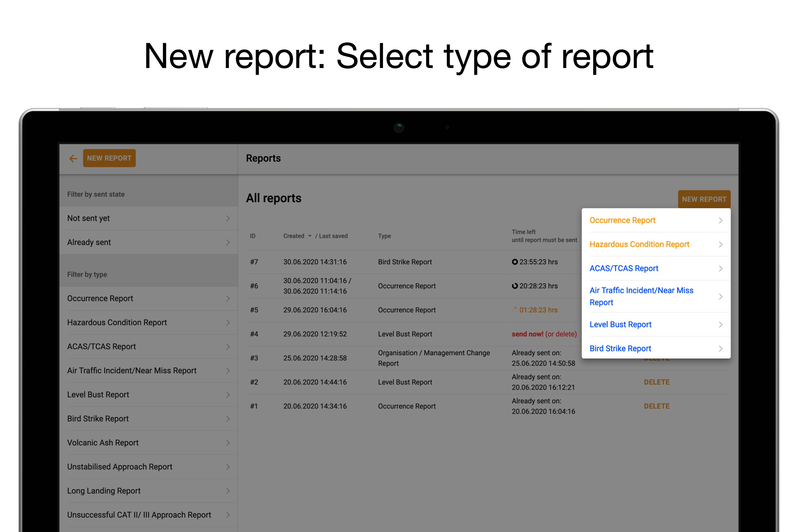
Task: Click the chevron beside Level Bust Report in popup
Action: click(x=720, y=325)
